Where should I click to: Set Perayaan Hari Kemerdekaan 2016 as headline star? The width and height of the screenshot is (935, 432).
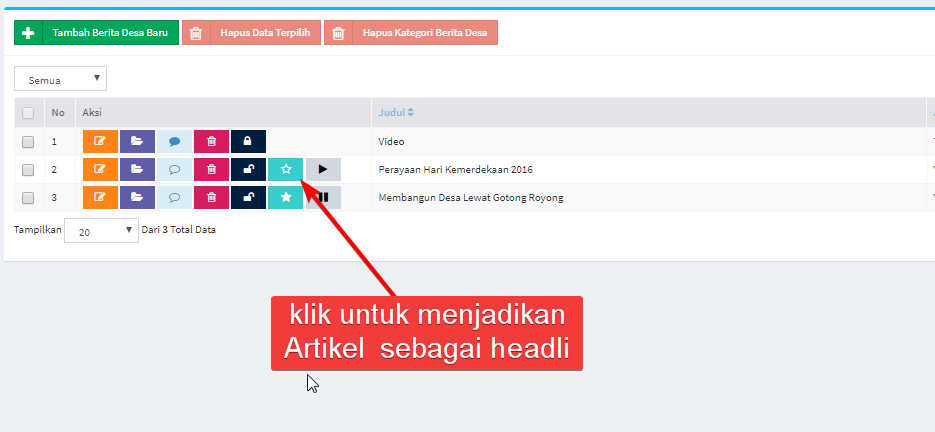(285, 169)
